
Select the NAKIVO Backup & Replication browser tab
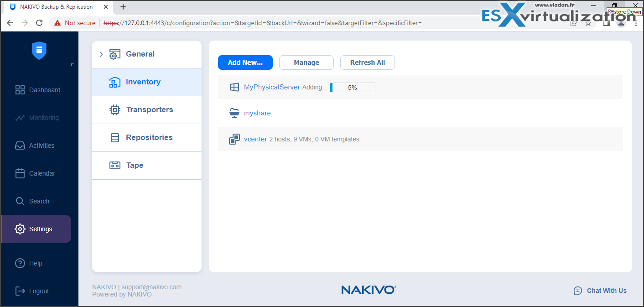pos(56,7)
